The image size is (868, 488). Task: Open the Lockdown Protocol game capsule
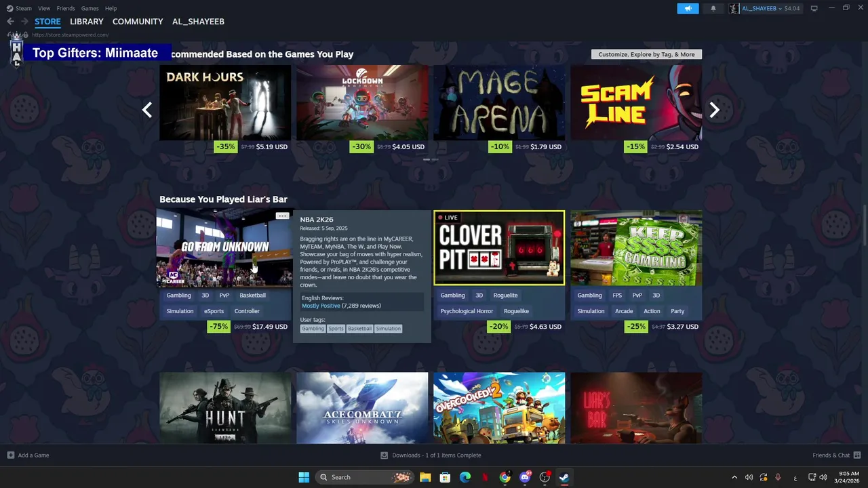(362, 103)
